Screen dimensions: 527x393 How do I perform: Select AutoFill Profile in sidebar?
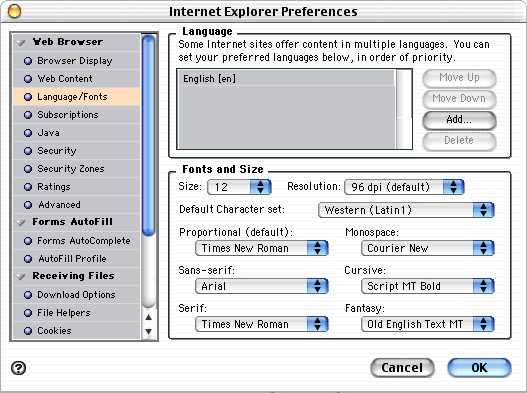click(x=77, y=259)
